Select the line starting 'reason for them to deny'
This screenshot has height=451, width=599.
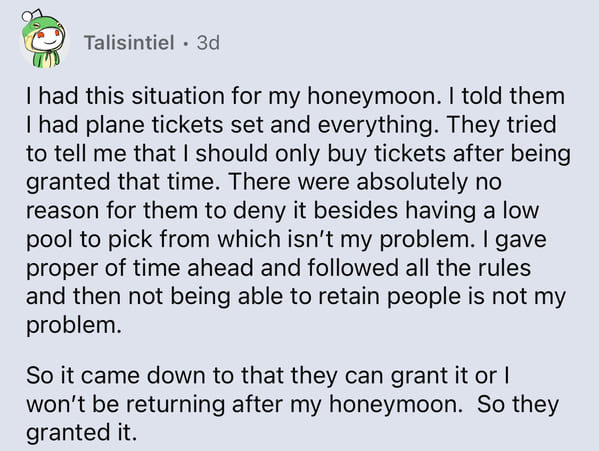coord(282,210)
